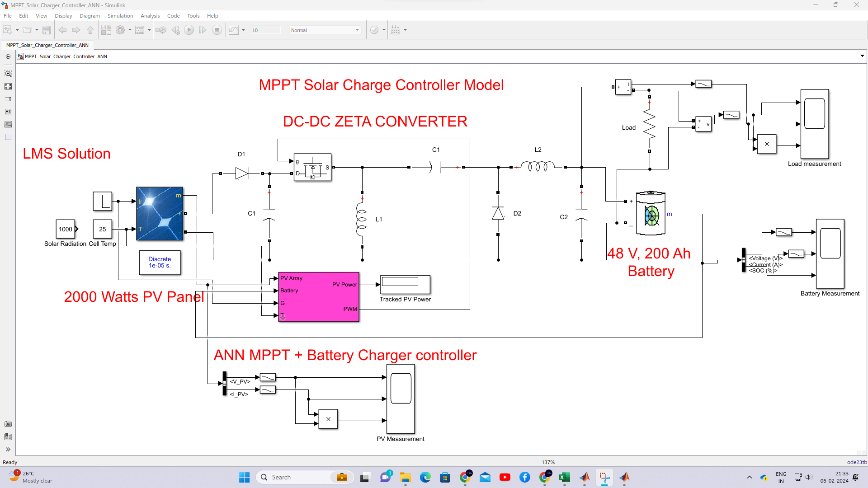The width and height of the screenshot is (868, 488).
Task: Toggle the magenta ANN MPPT controller subsystem
Action: coord(318,297)
